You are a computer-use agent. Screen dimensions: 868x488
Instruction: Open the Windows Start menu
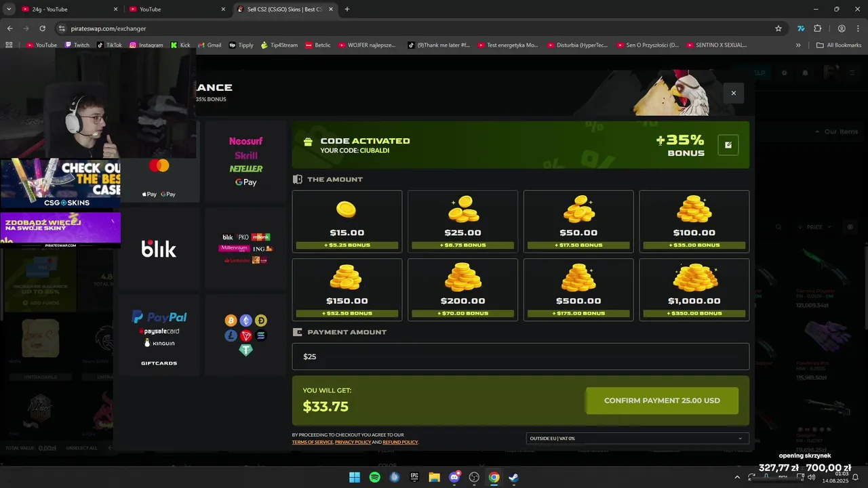[355, 477]
